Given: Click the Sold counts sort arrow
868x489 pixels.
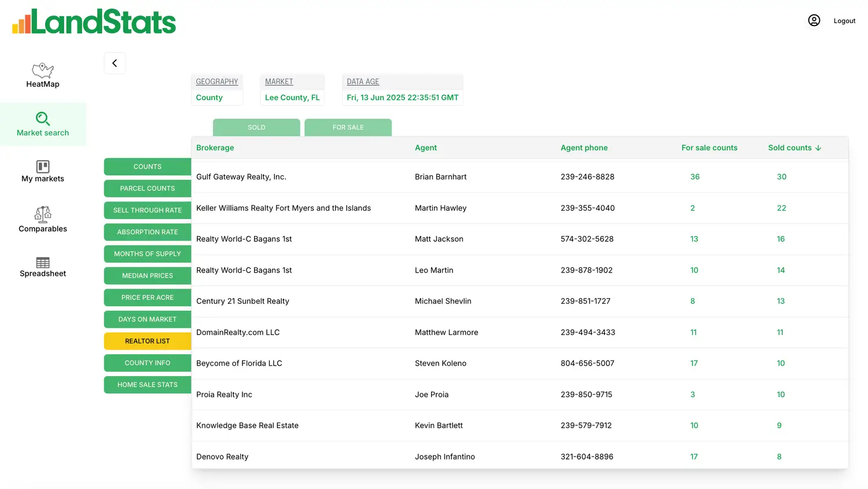Looking at the screenshot, I should coord(818,148).
